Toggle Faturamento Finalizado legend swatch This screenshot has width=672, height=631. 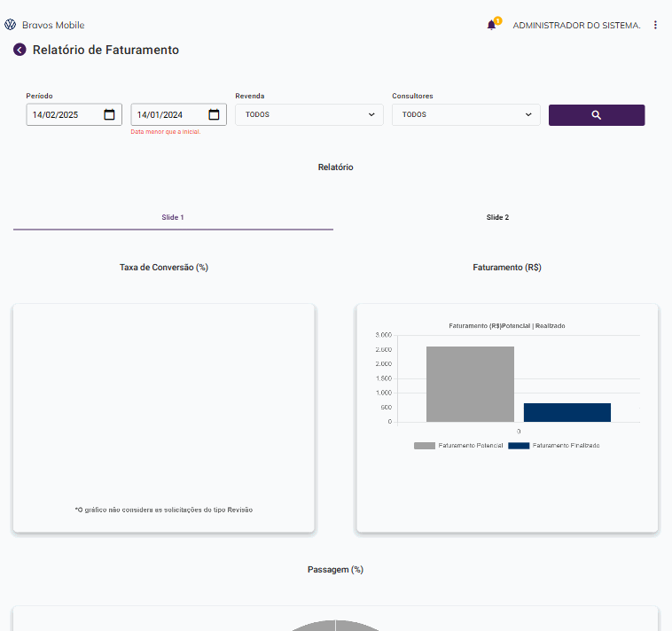tap(519, 445)
